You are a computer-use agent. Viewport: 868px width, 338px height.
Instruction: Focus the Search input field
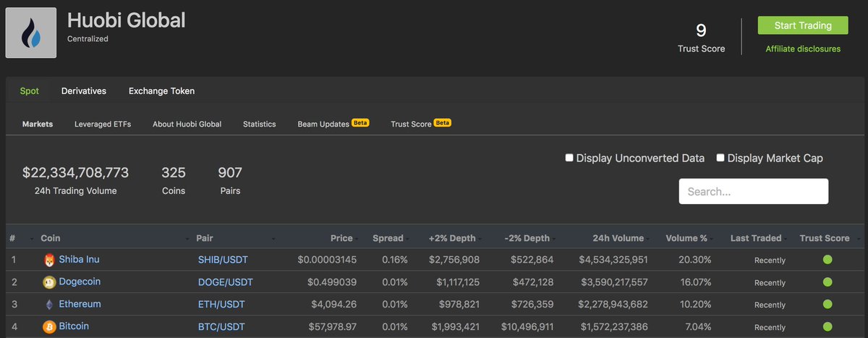pyautogui.click(x=753, y=192)
